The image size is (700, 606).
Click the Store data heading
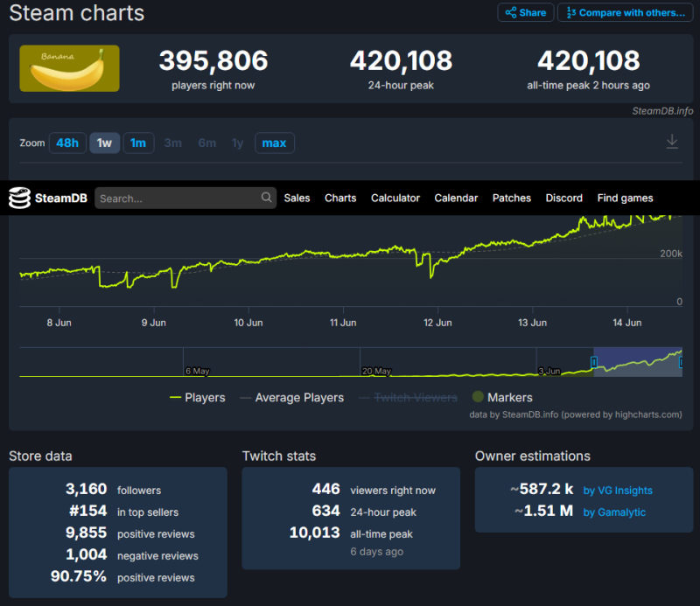40,456
